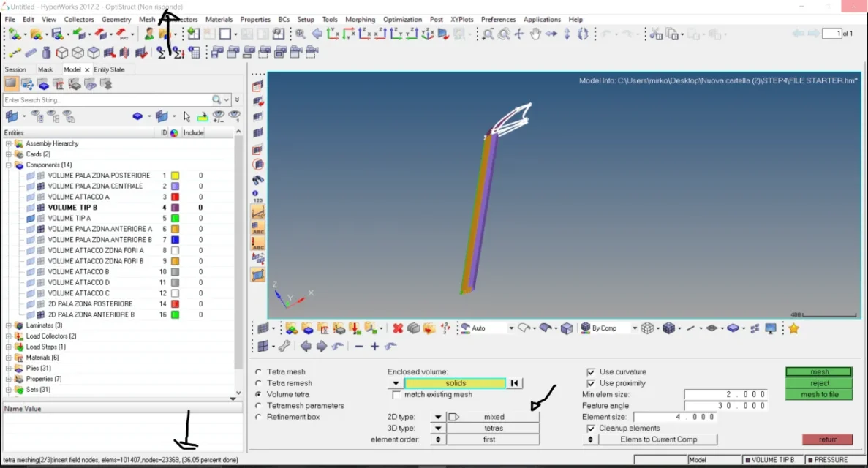
Task: Select the Refinement box radio button
Action: pos(259,417)
